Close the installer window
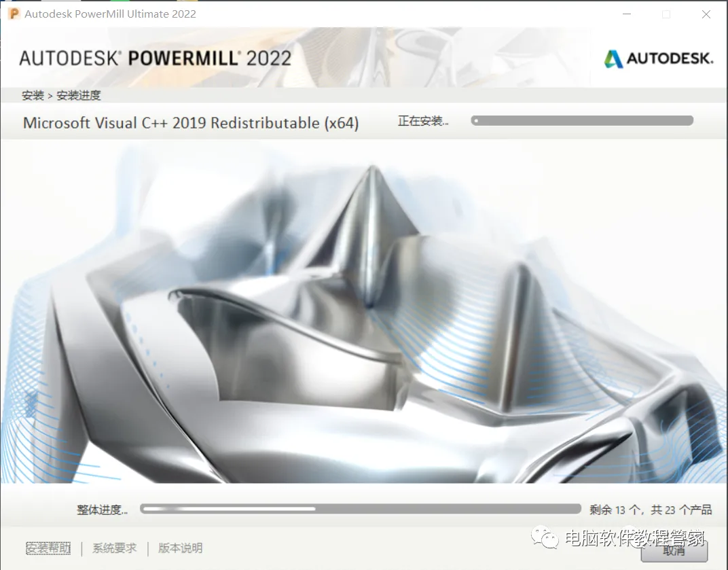728x570 pixels. [706, 14]
